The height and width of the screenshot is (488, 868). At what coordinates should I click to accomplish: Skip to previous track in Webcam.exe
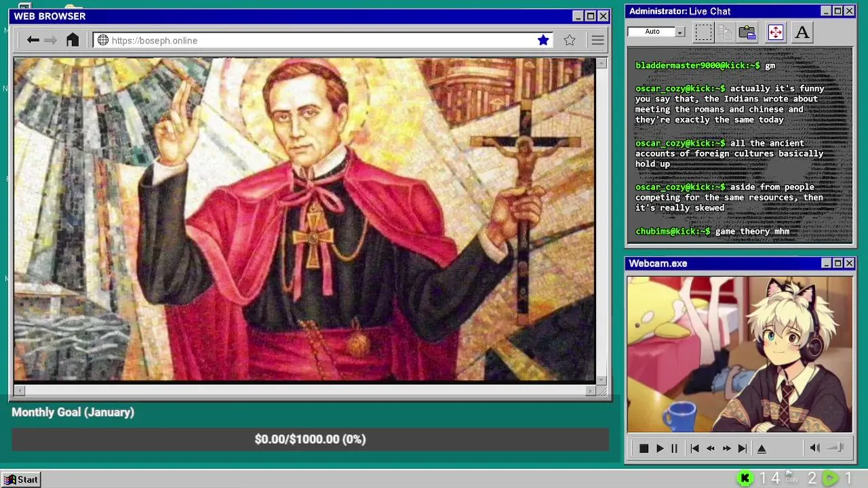click(694, 448)
